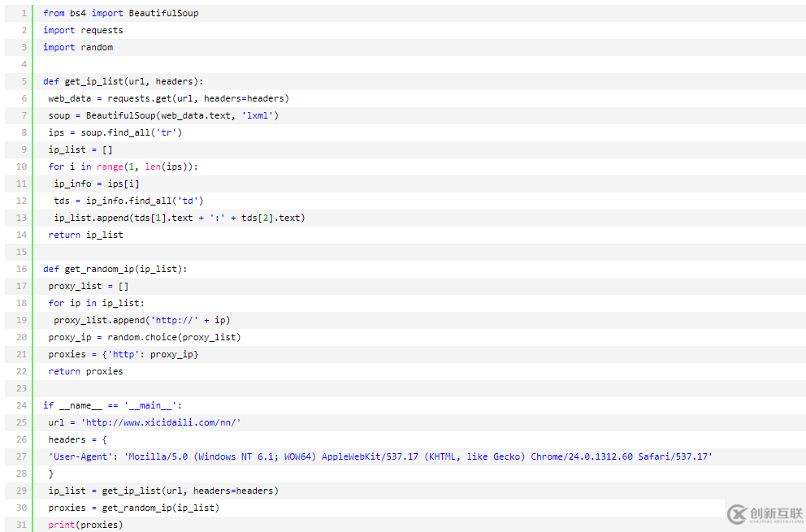
Task: Click the 'for ip in ip_list:' line
Action: click(97, 303)
